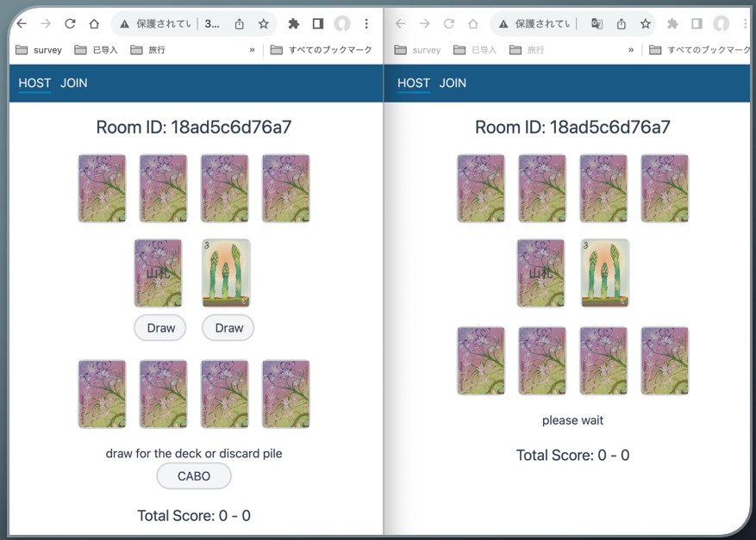
Task: Select HOST tab in left window
Action: pyautogui.click(x=34, y=84)
